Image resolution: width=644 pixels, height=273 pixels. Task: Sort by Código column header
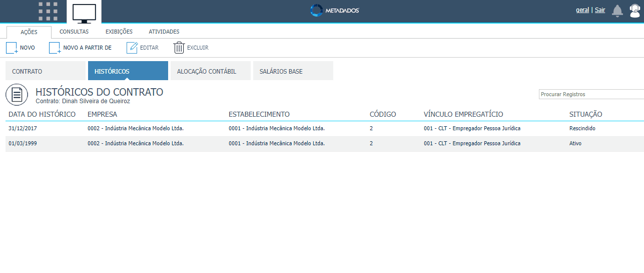tap(383, 114)
